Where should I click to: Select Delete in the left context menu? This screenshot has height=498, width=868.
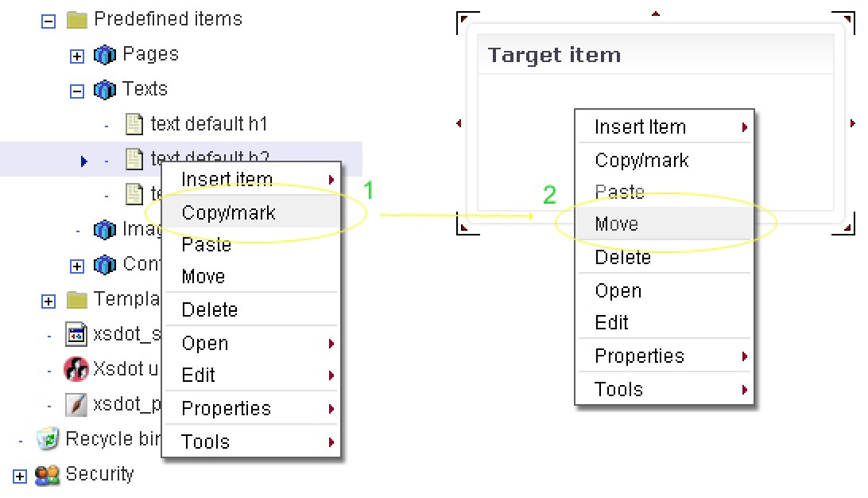210,309
